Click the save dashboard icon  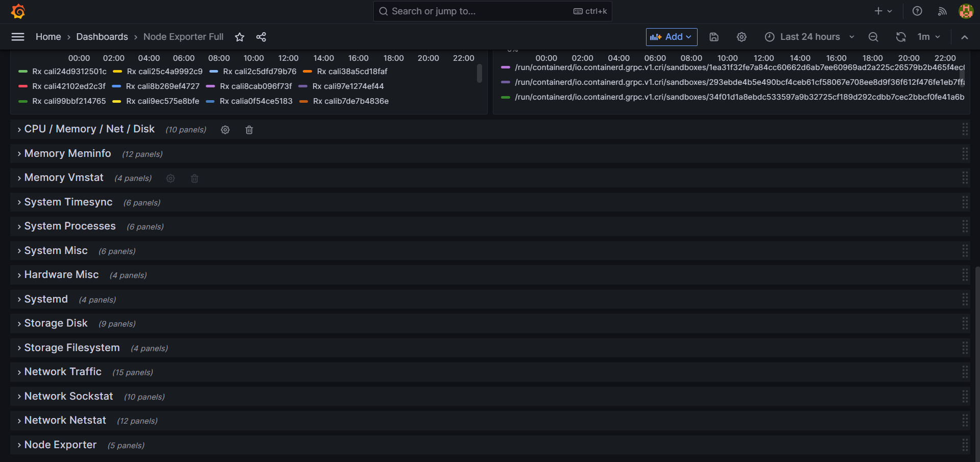714,37
